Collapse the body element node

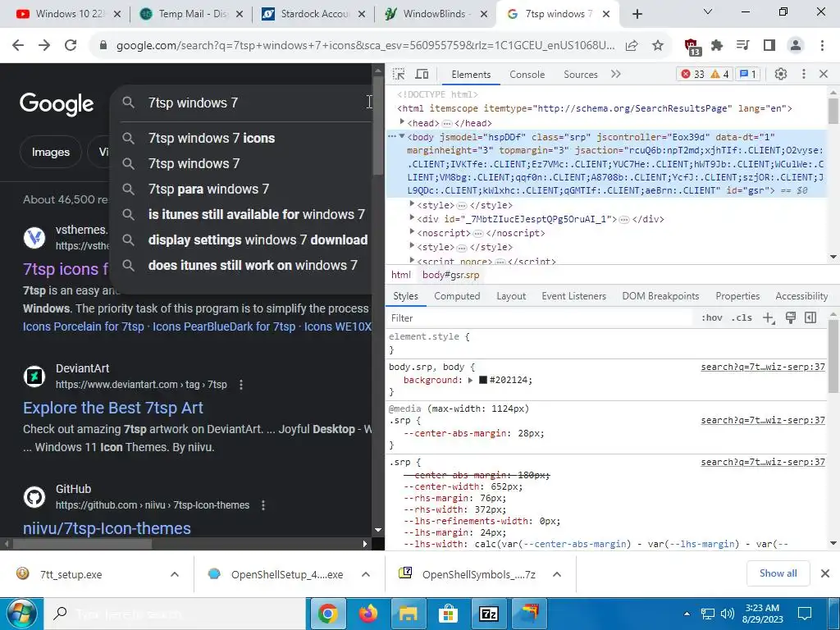(402, 136)
